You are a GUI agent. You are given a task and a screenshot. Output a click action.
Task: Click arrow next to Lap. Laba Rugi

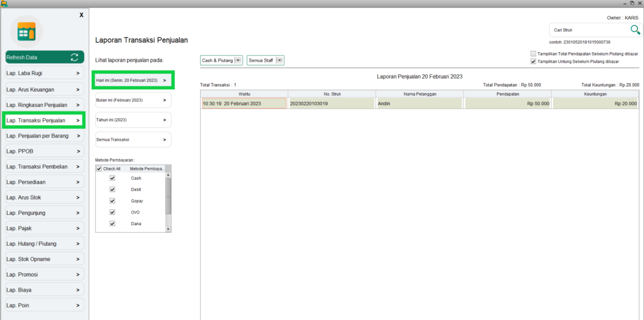(77, 74)
